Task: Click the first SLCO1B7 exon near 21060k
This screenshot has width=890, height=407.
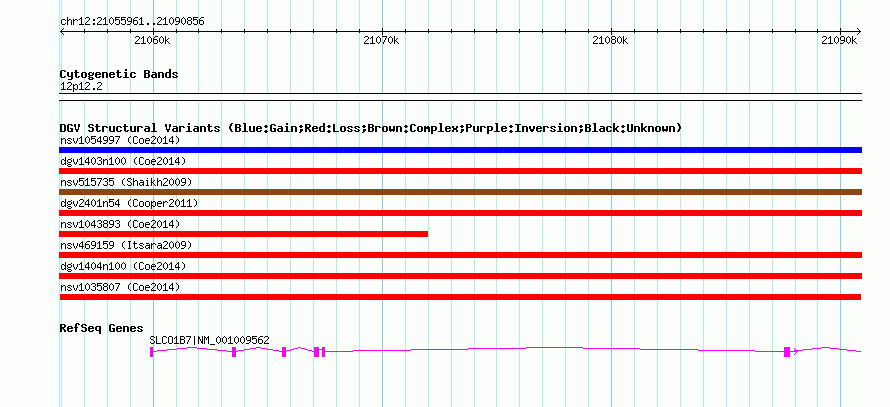Action: [x=152, y=352]
